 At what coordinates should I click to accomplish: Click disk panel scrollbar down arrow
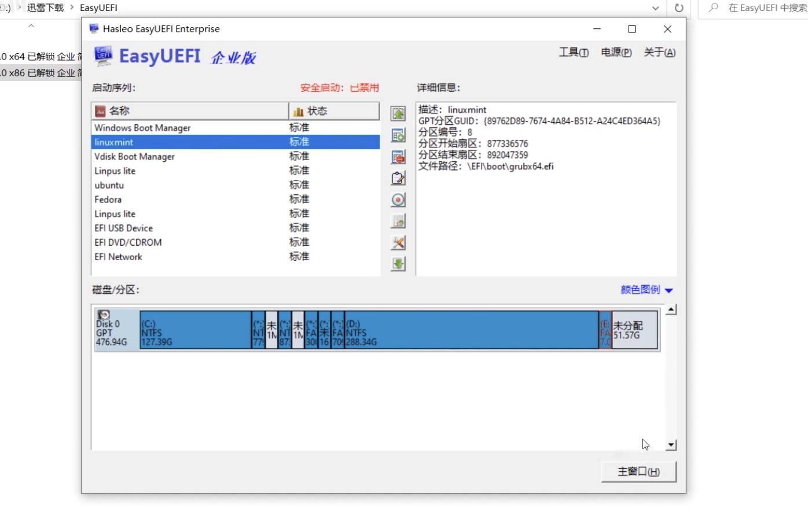(671, 445)
